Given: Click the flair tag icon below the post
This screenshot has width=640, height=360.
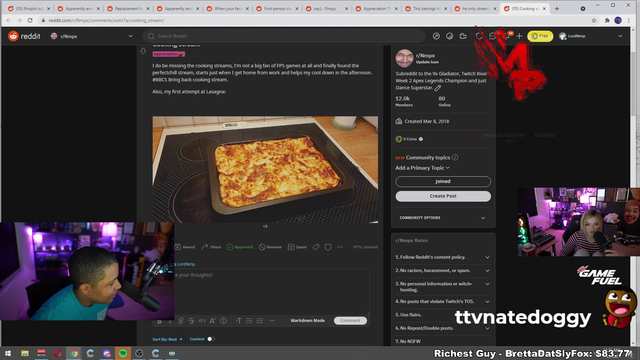Looking at the screenshot, I should (316, 247).
